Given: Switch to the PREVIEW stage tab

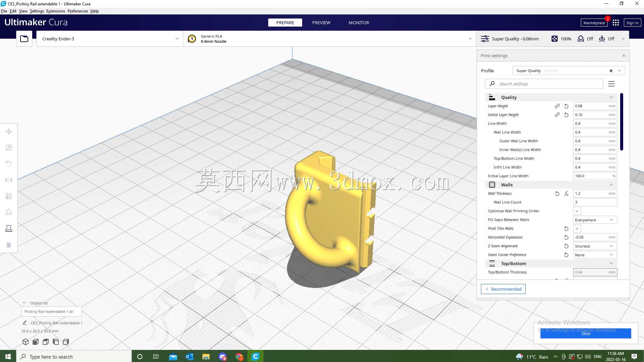Looking at the screenshot, I should (321, 23).
